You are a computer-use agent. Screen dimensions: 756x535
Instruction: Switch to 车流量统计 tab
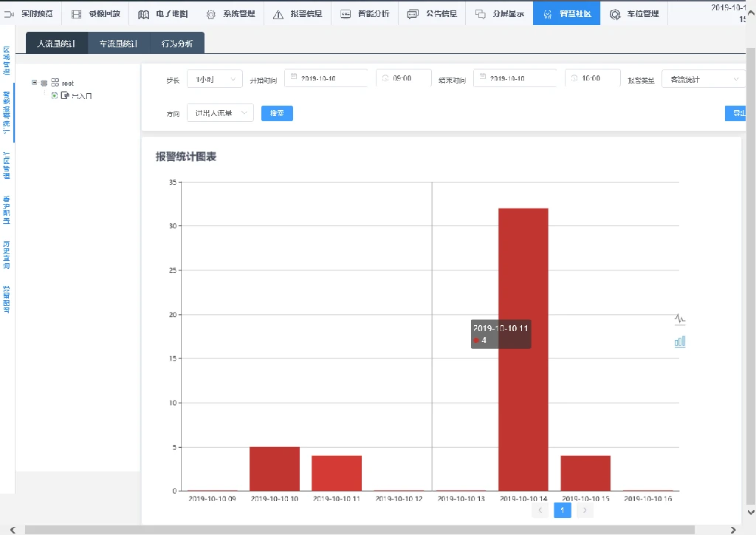pyautogui.click(x=118, y=44)
